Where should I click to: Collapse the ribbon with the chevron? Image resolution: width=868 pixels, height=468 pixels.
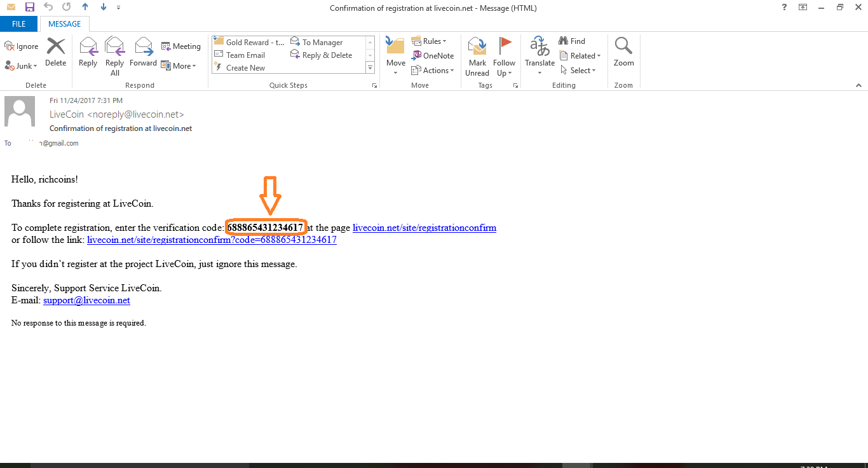click(858, 85)
